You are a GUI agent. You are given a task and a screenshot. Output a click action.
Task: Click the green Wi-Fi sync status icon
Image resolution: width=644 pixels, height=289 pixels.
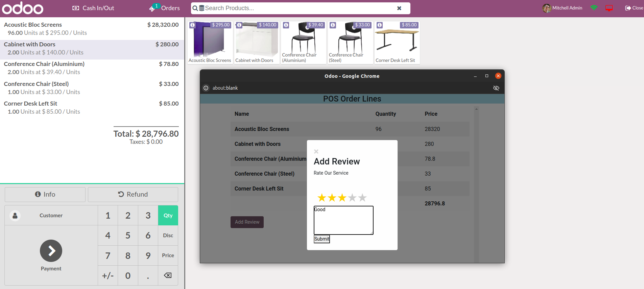[594, 8]
